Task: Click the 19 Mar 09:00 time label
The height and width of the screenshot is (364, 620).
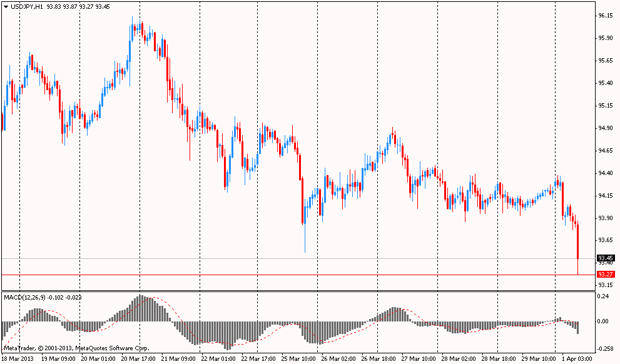Action: 58,359
